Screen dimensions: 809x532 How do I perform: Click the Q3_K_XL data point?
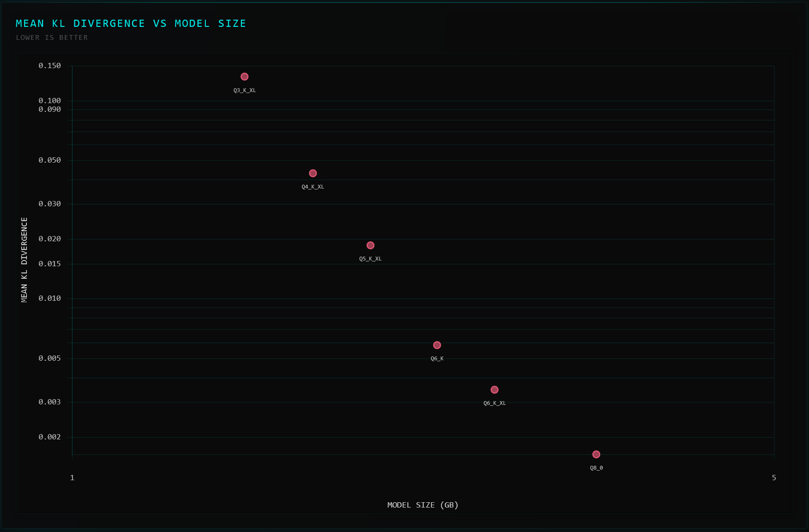244,77
